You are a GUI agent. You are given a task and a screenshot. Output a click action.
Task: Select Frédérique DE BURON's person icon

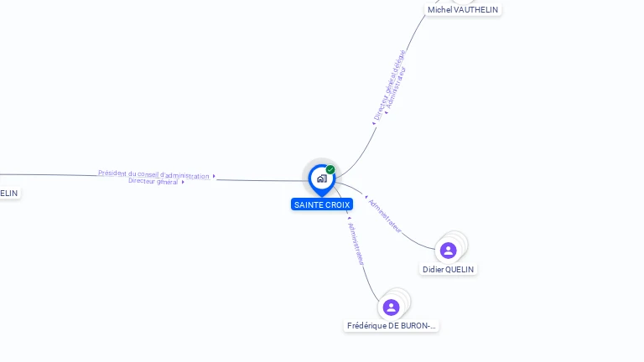point(391,308)
